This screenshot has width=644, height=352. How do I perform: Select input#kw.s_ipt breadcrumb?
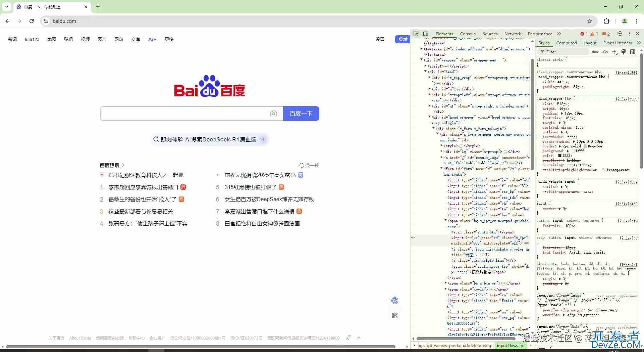pos(511,345)
